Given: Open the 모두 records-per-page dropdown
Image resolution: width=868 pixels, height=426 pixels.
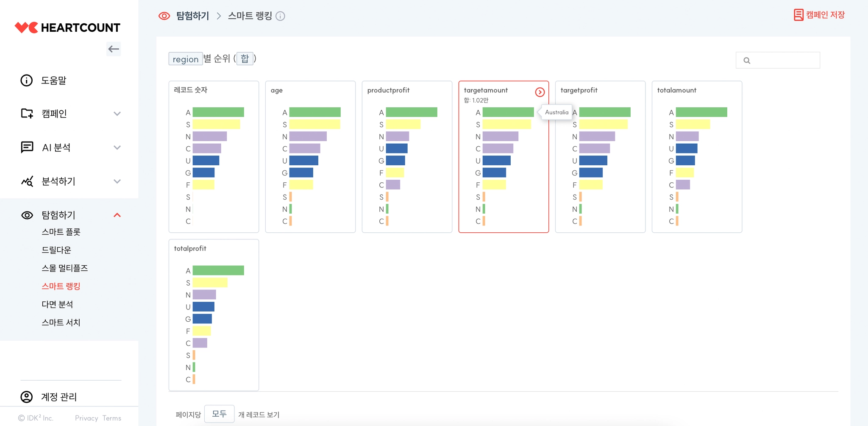Looking at the screenshot, I should (x=219, y=414).
